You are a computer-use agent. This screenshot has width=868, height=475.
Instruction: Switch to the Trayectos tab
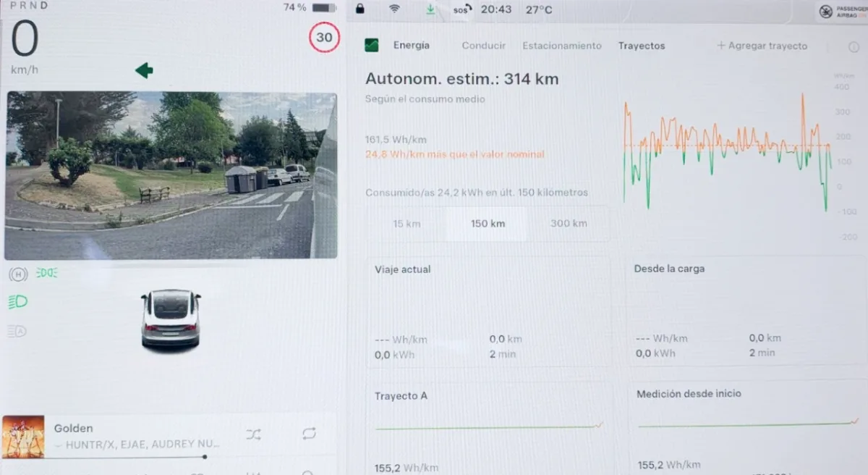641,45
